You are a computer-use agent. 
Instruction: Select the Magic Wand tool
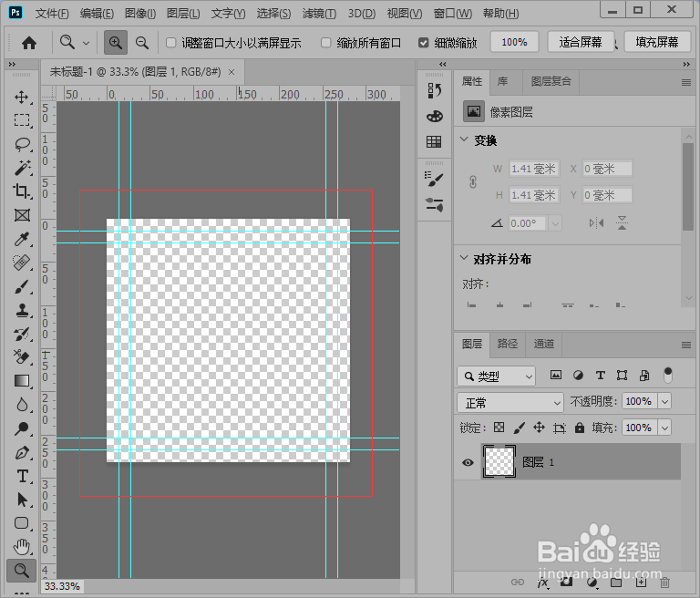(22, 168)
